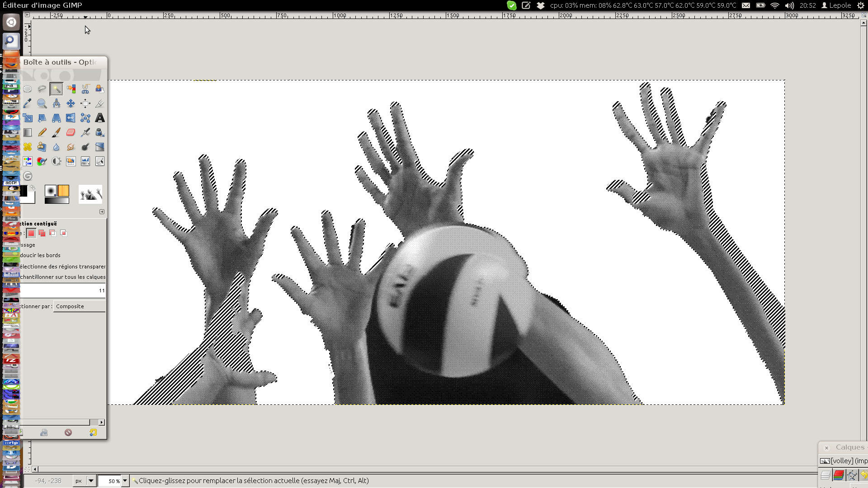
Task: Click the volley image thumbnail in toolbox
Action: (90, 194)
